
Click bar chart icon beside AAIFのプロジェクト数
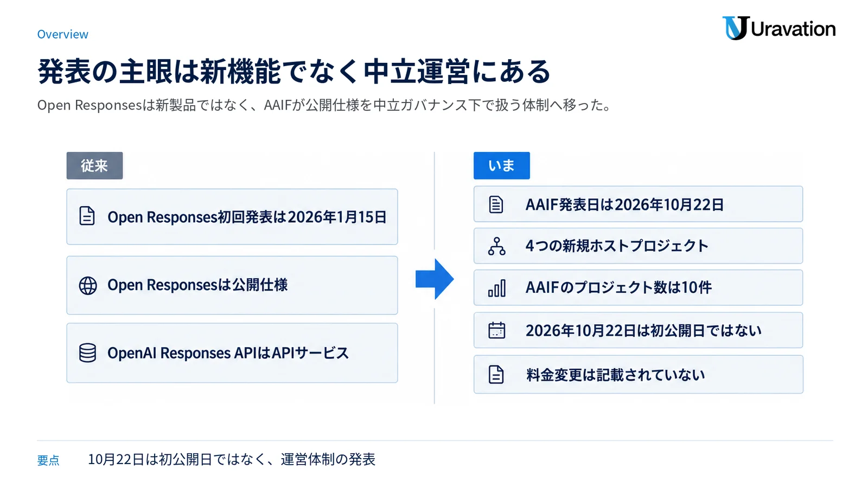coord(496,288)
